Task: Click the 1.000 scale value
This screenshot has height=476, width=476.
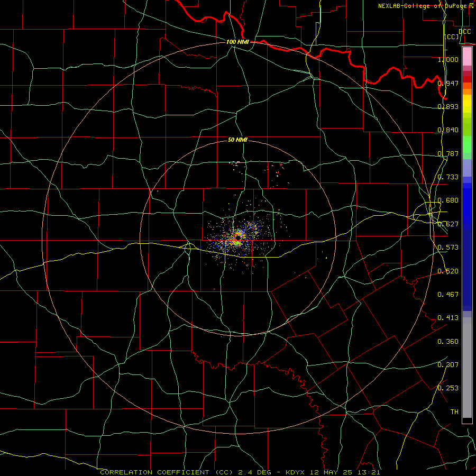Action: point(448,59)
